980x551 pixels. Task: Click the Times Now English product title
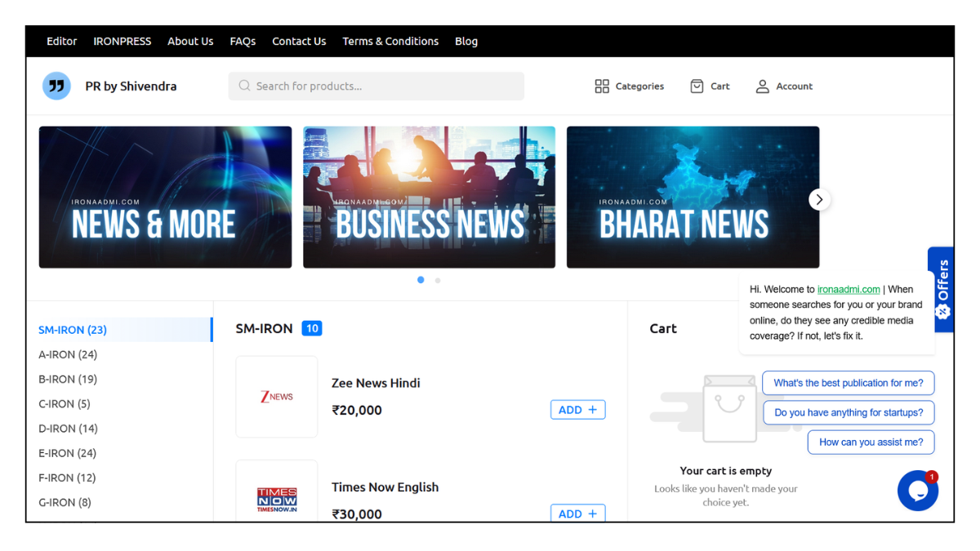(385, 487)
